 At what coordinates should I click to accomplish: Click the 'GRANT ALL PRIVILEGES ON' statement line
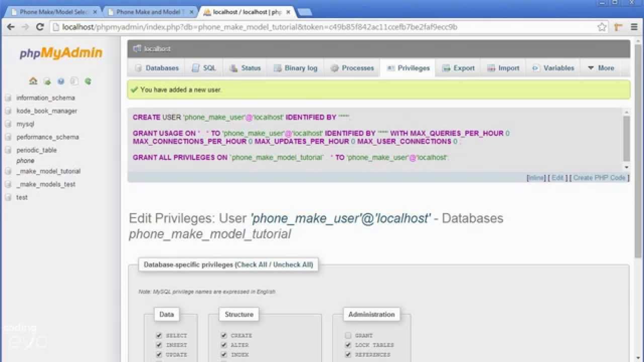(291, 157)
